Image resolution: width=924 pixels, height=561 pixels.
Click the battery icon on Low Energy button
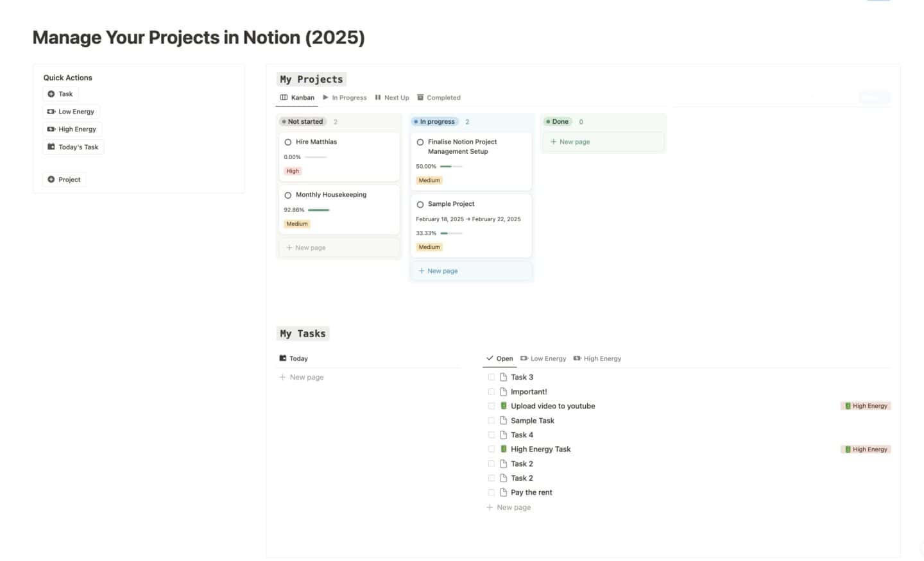[51, 112]
